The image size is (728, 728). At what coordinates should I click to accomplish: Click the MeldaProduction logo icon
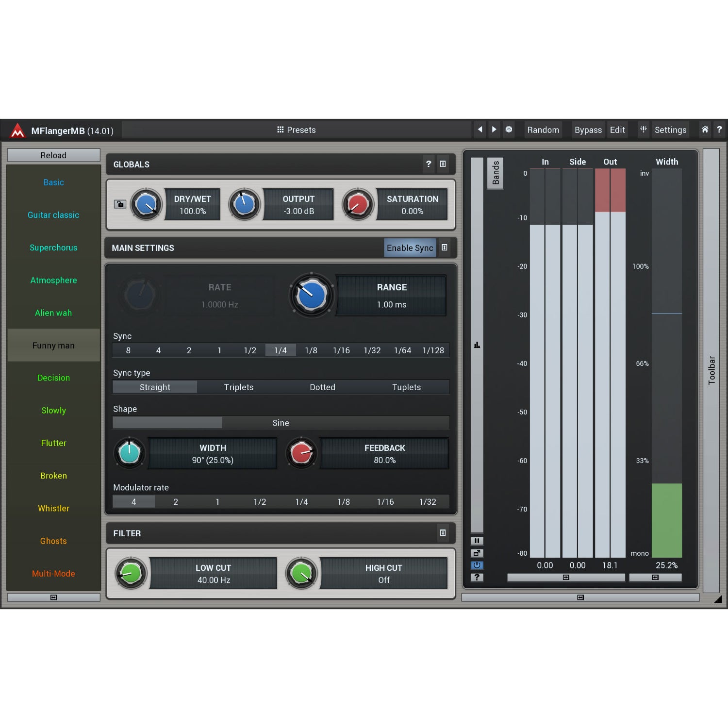pyautogui.click(x=17, y=130)
